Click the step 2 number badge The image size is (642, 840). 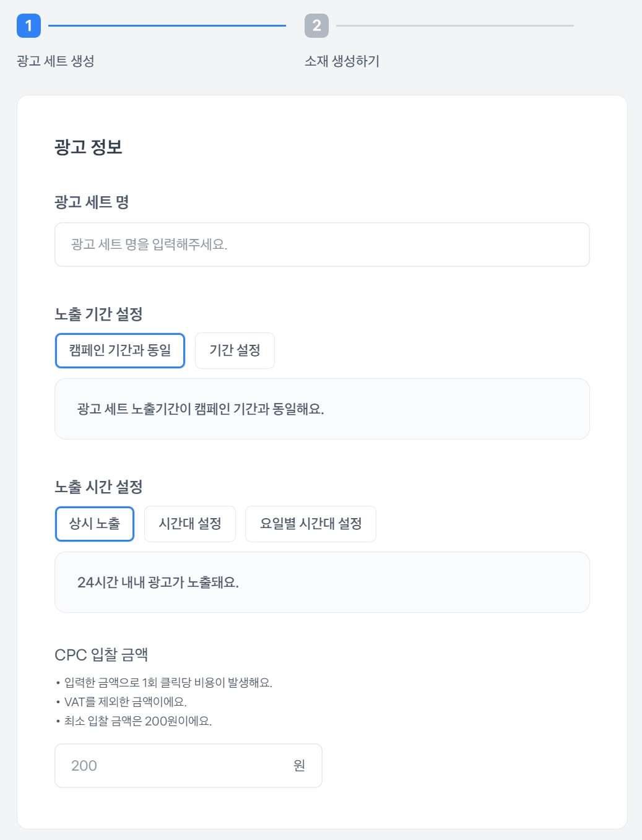[x=316, y=26]
